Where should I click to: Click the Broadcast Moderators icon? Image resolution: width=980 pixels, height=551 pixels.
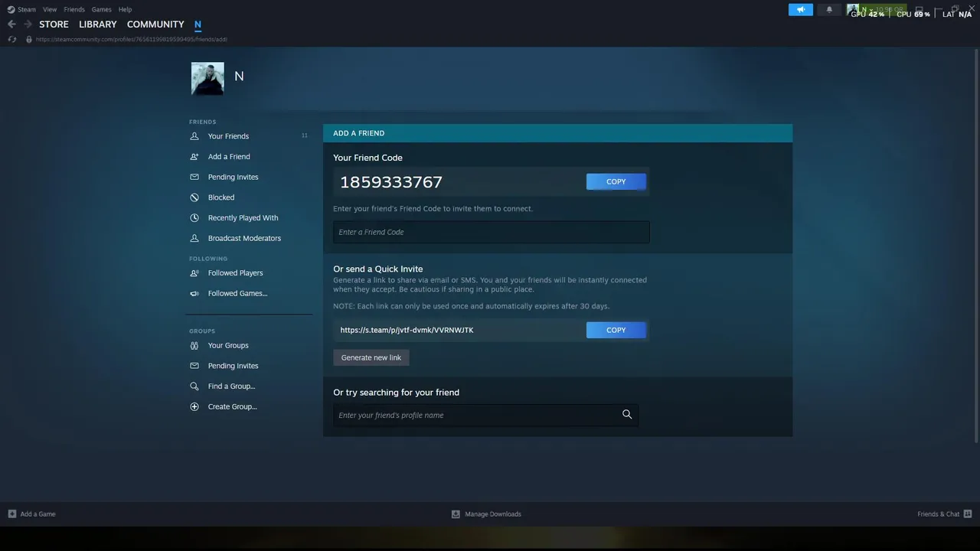point(194,238)
